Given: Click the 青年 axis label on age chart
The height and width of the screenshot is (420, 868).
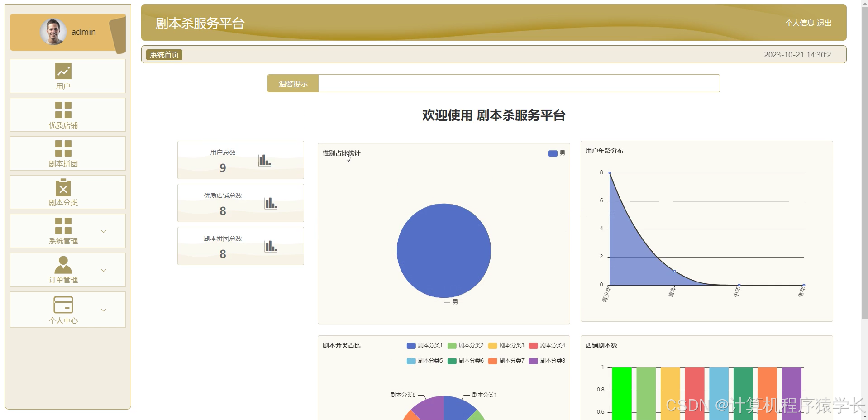Looking at the screenshot, I should point(672,292).
